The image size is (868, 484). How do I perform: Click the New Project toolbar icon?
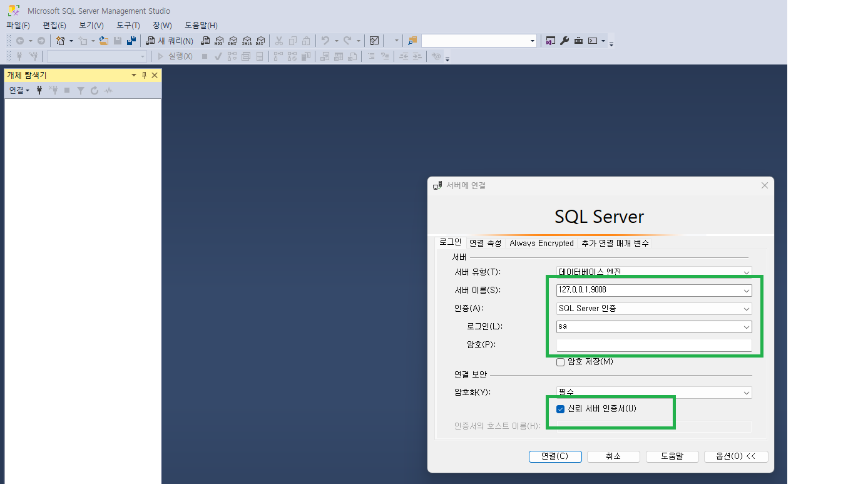[x=61, y=41]
